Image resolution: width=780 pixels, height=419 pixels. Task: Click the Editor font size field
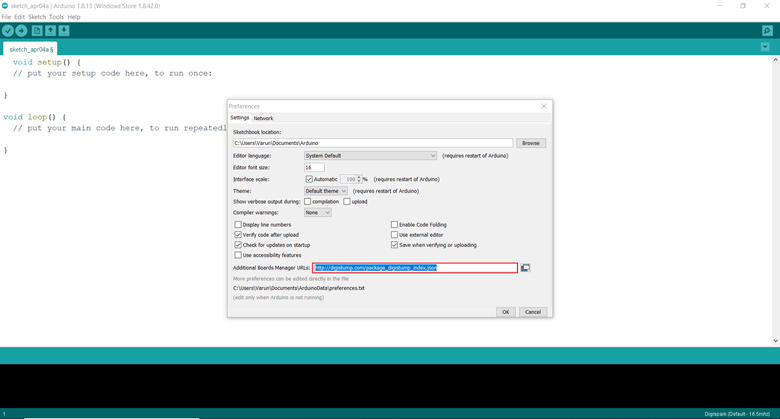click(x=314, y=168)
